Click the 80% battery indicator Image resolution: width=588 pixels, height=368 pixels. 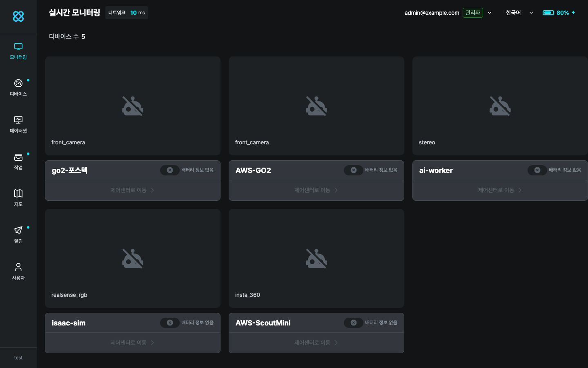click(x=559, y=13)
